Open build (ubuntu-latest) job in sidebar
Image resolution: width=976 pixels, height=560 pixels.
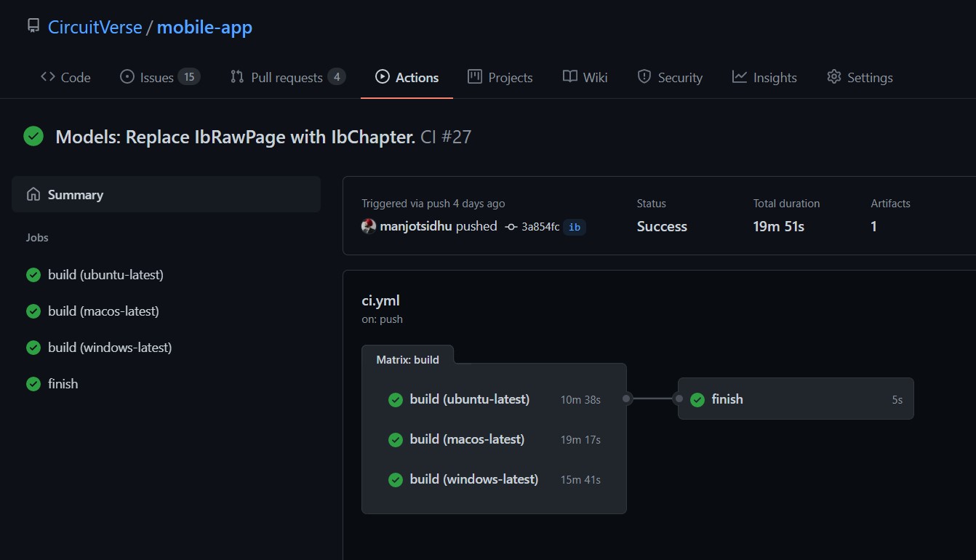(x=105, y=274)
